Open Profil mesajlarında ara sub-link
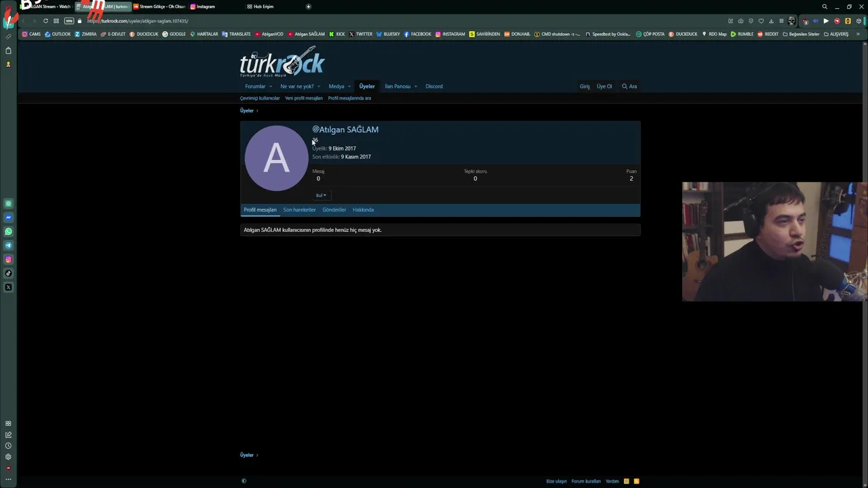Viewport: 868px width, 488px height. pyautogui.click(x=349, y=98)
